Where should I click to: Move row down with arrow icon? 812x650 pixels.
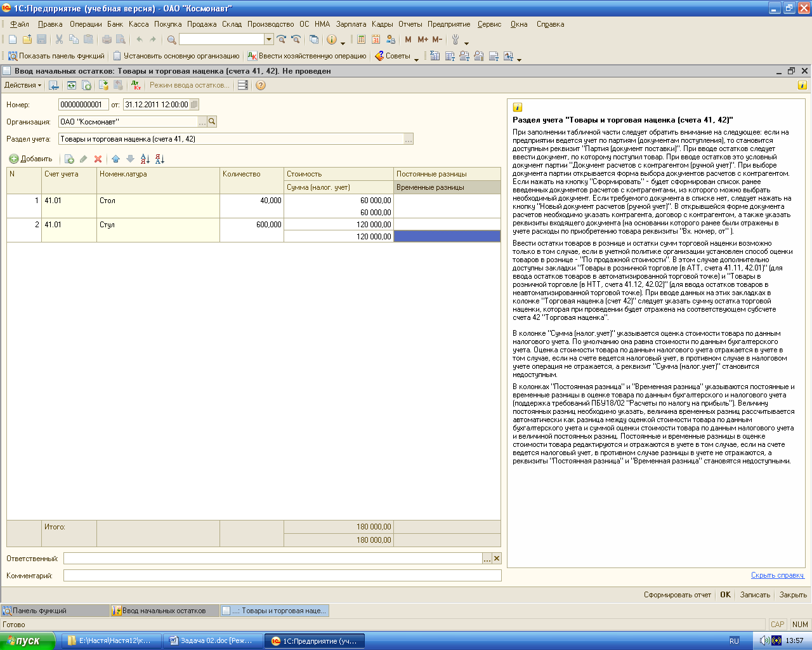click(x=130, y=159)
